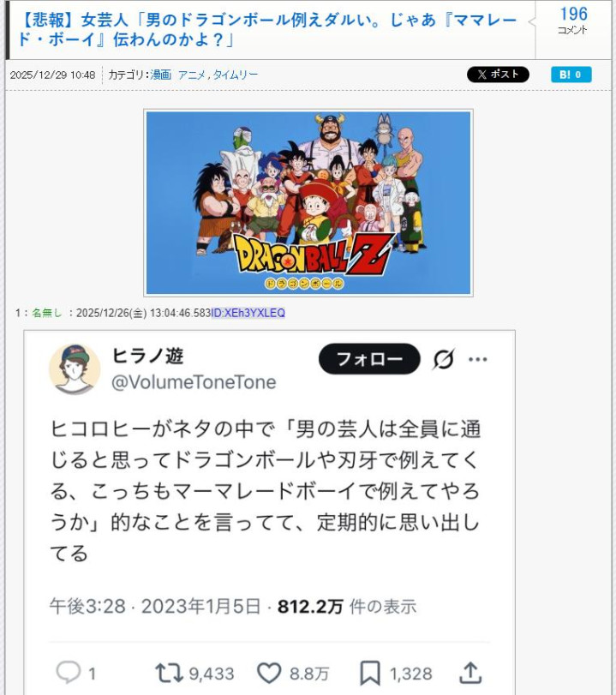The width and height of the screenshot is (616, 695).
Task: Open the Grok slash-circle icon
Action: (x=444, y=359)
